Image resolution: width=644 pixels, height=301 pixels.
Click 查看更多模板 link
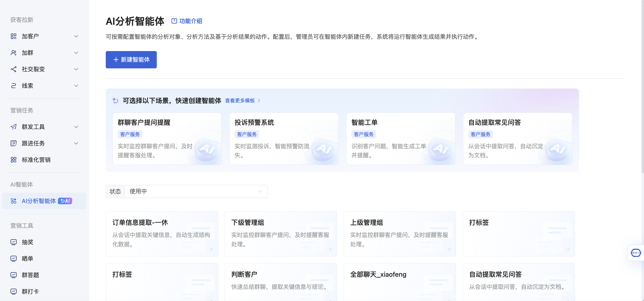pyautogui.click(x=243, y=101)
